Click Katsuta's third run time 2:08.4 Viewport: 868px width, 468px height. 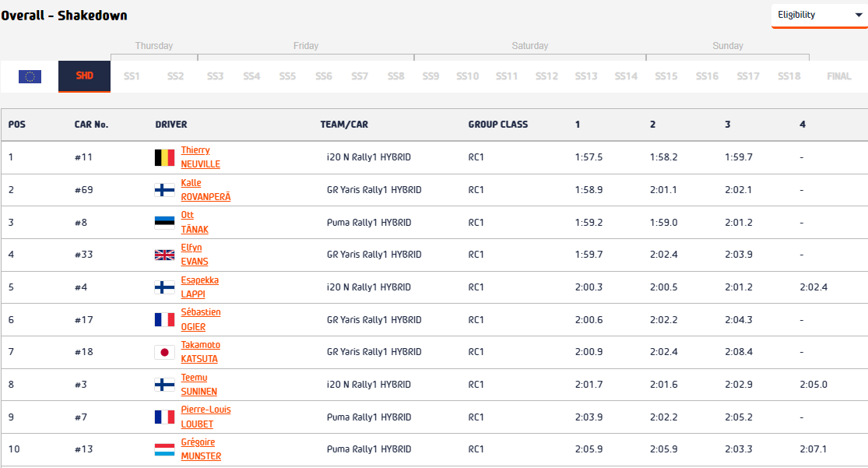click(x=739, y=352)
